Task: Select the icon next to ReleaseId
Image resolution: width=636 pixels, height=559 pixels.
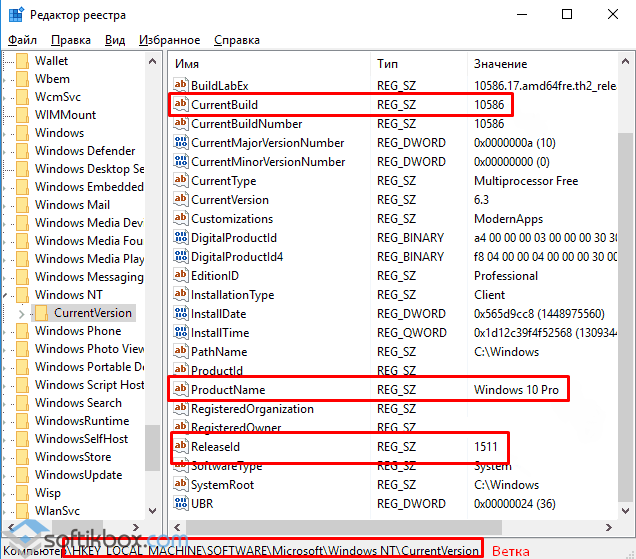Action: click(181, 446)
